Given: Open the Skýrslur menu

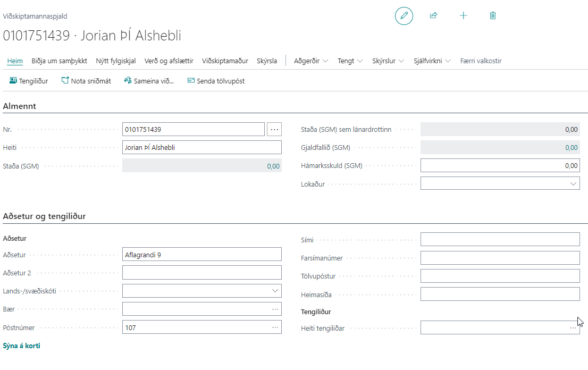Looking at the screenshot, I should point(388,61).
